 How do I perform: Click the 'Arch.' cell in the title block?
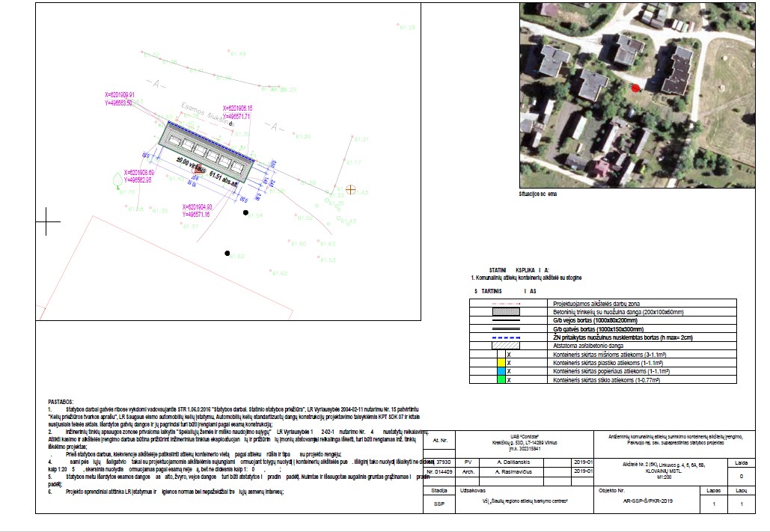pos(468,471)
